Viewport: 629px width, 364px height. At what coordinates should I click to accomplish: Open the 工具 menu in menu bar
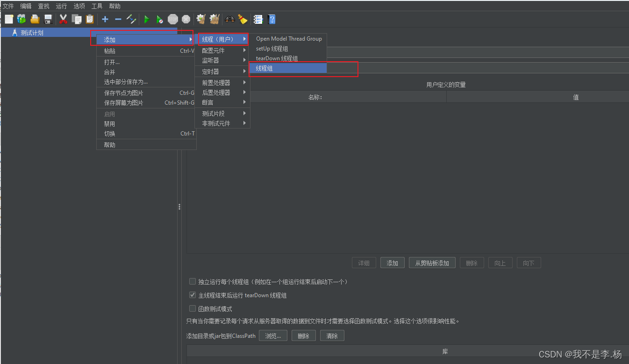tap(97, 6)
